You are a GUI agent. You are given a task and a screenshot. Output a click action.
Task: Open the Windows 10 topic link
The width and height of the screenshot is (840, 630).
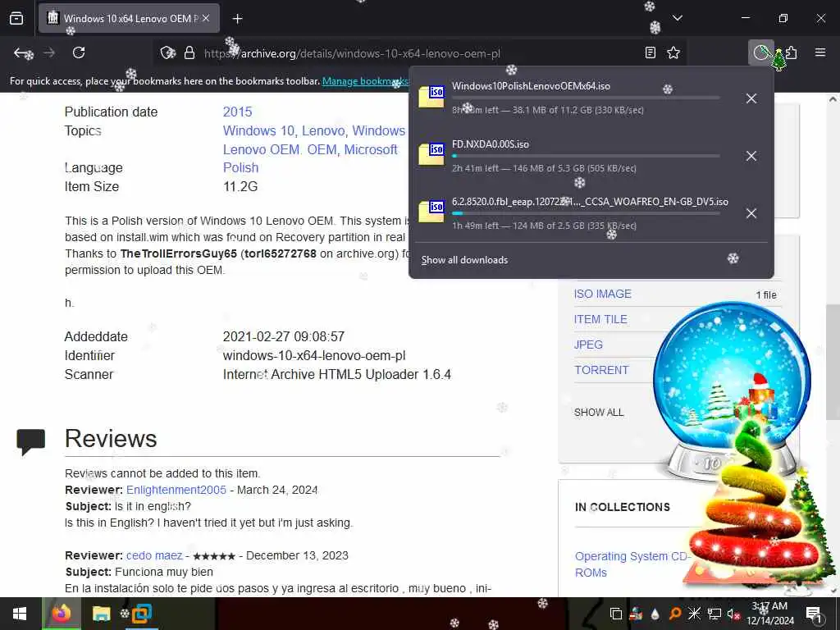258,130
